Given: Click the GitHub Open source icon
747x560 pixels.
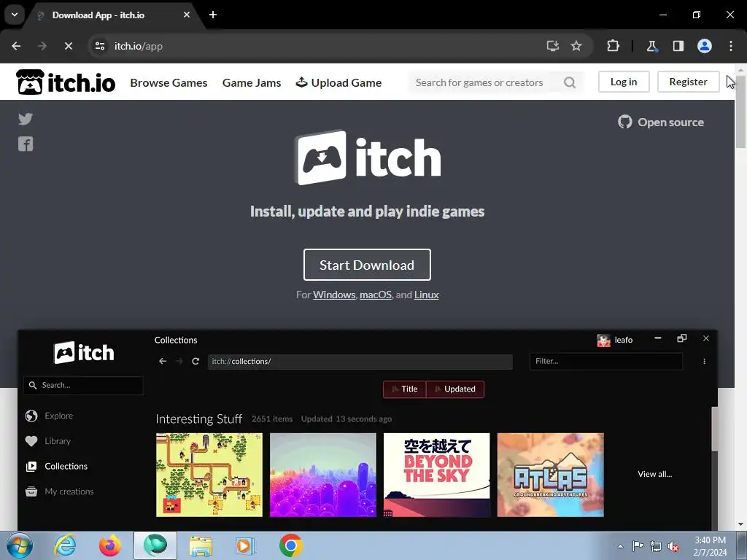Looking at the screenshot, I should click(624, 122).
